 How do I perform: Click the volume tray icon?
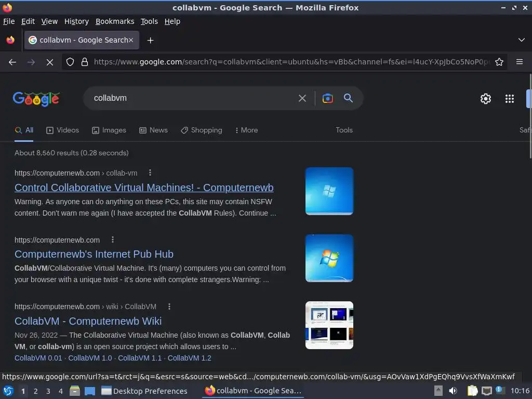coord(453,391)
